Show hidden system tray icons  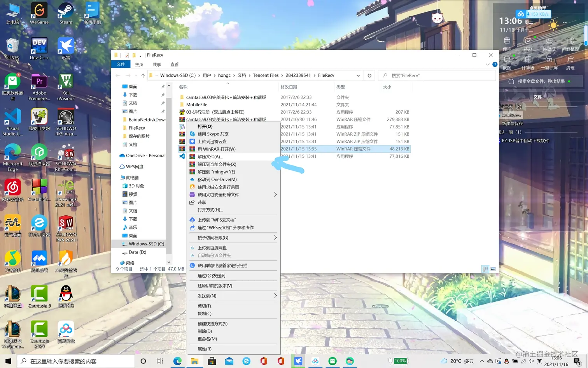pyautogui.click(x=482, y=361)
